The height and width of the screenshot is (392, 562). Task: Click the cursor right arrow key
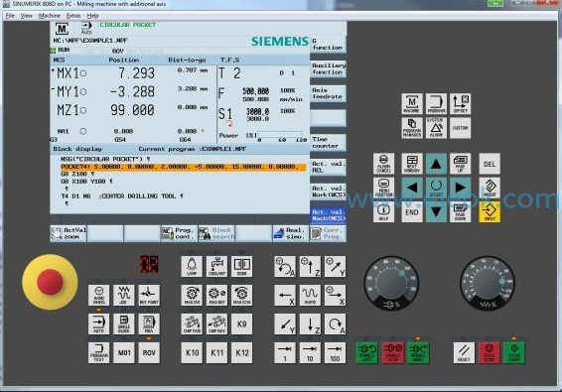click(x=460, y=188)
